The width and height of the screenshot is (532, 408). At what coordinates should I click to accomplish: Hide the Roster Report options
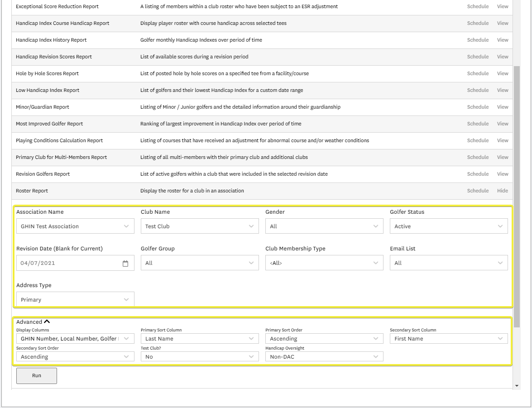[x=502, y=191]
